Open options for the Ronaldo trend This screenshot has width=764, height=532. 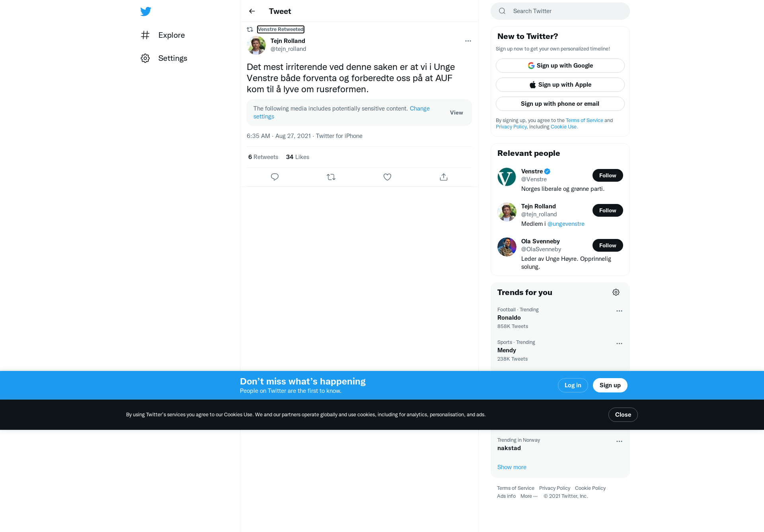[x=619, y=311]
